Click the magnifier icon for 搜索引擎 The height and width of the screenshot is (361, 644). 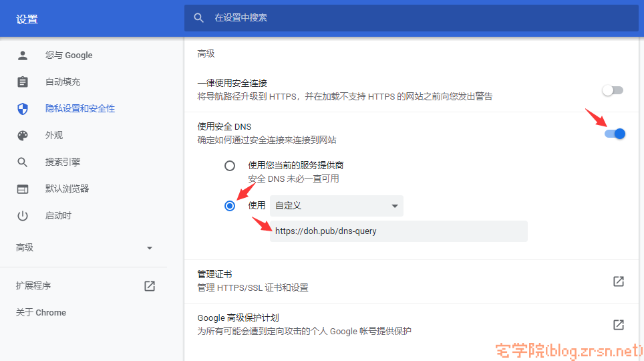23,162
